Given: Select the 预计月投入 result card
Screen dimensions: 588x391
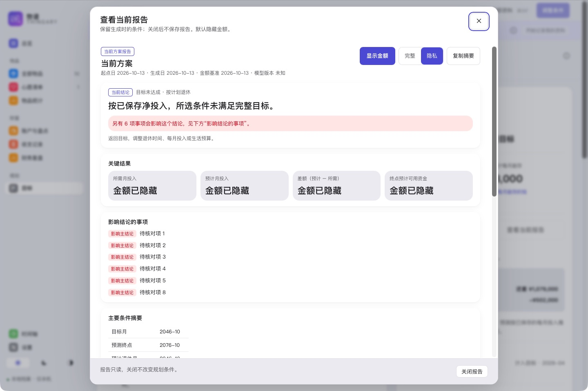Looking at the screenshot, I should point(245,186).
